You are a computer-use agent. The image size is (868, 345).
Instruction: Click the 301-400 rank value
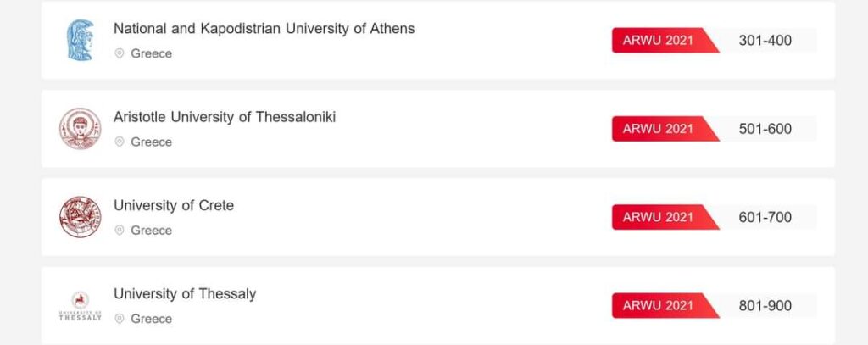coord(765,41)
